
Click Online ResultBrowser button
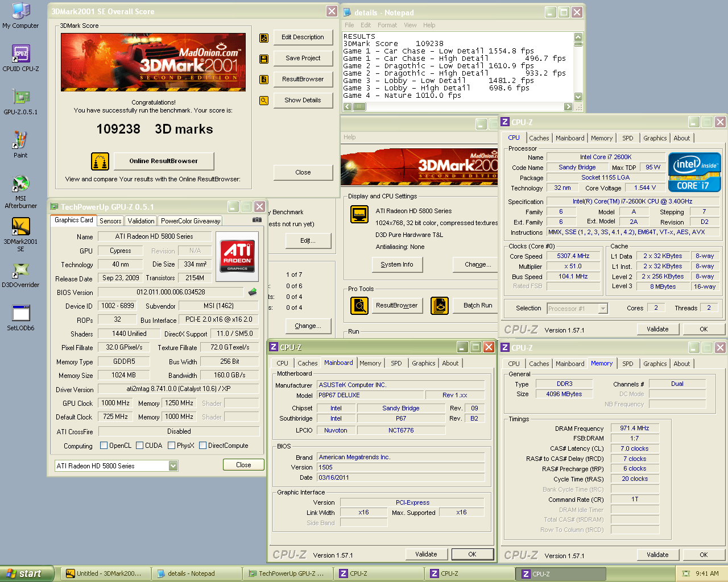pyautogui.click(x=164, y=161)
